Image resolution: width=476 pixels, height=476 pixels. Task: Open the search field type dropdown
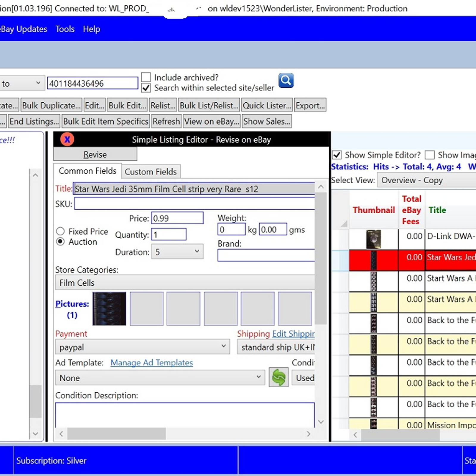[x=22, y=83]
